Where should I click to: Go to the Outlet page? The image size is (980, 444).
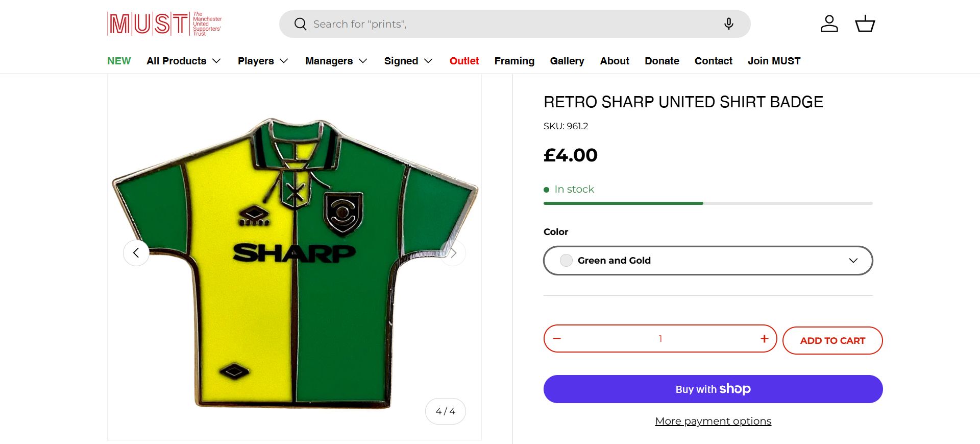click(x=464, y=61)
